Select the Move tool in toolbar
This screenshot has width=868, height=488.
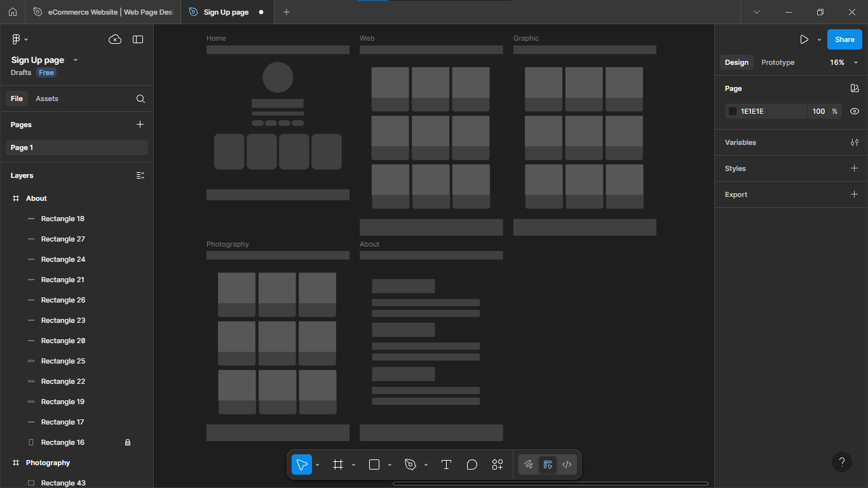pyautogui.click(x=302, y=464)
